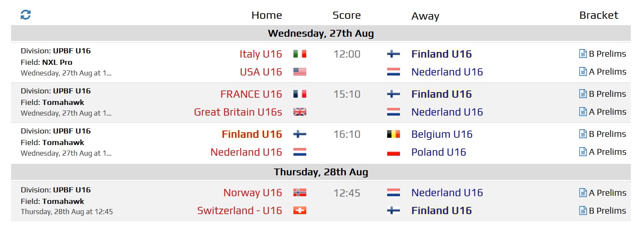Open FRANCE U16 team link
The height and width of the screenshot is (241, 644).
(251, 94)
